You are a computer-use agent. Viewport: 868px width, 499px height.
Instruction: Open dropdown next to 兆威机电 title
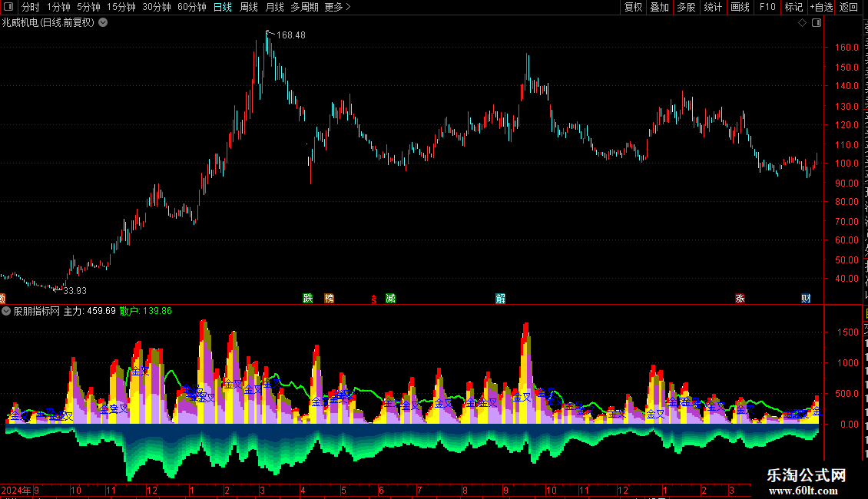coord(103,23)
